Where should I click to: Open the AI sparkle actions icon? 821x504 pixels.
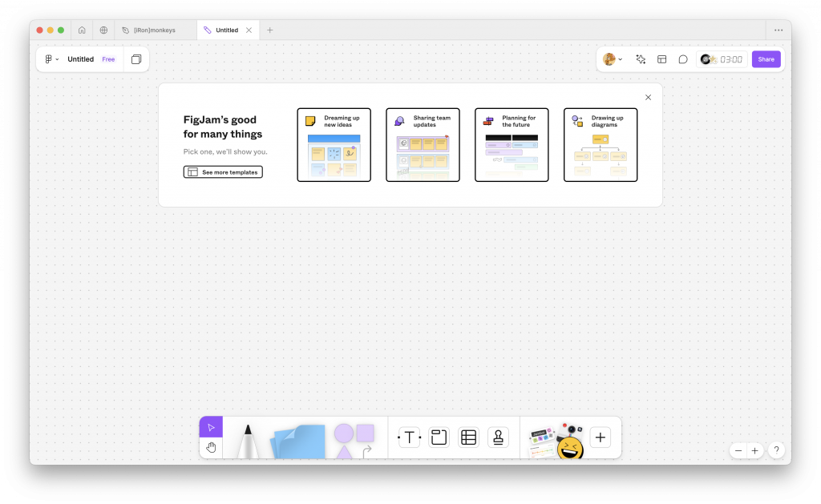(641, 59)
